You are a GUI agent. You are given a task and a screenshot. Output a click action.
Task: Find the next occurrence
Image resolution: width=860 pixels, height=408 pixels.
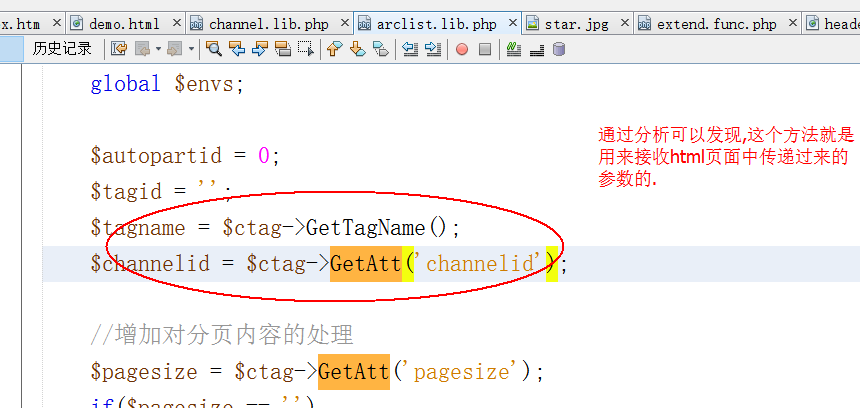(x=260, y=48)
